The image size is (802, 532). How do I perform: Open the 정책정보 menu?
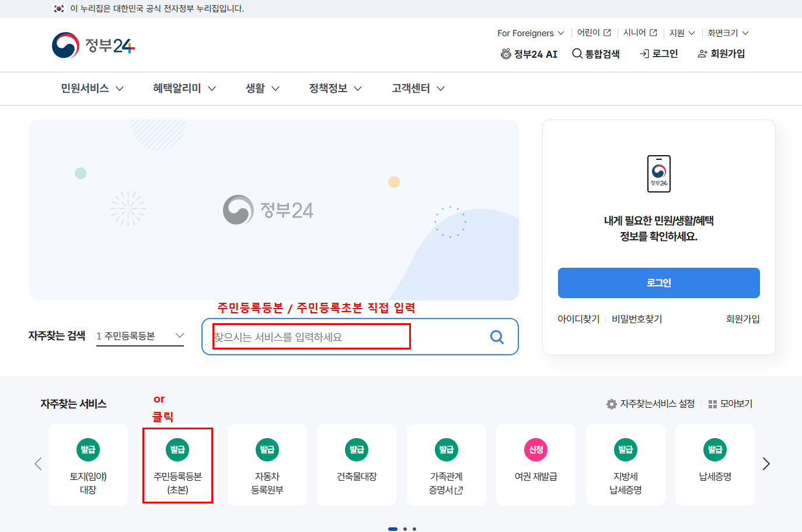coord(328,89)
